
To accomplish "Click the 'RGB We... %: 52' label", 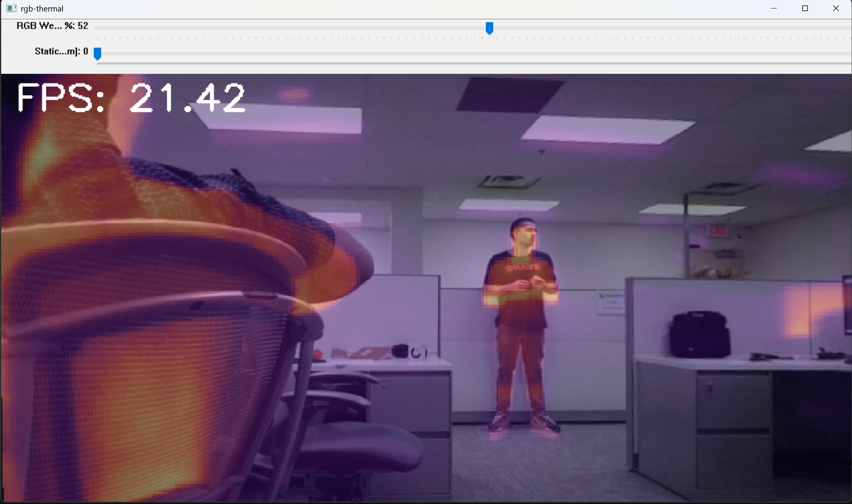I will pos(52,26).
